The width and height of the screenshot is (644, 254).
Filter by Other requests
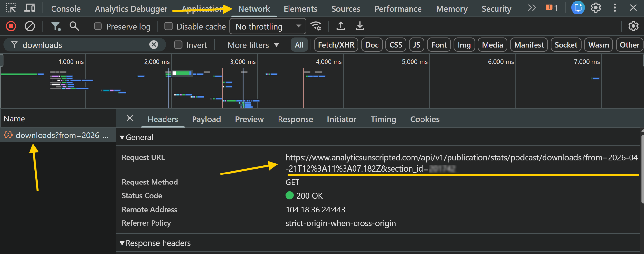[630, 45]
